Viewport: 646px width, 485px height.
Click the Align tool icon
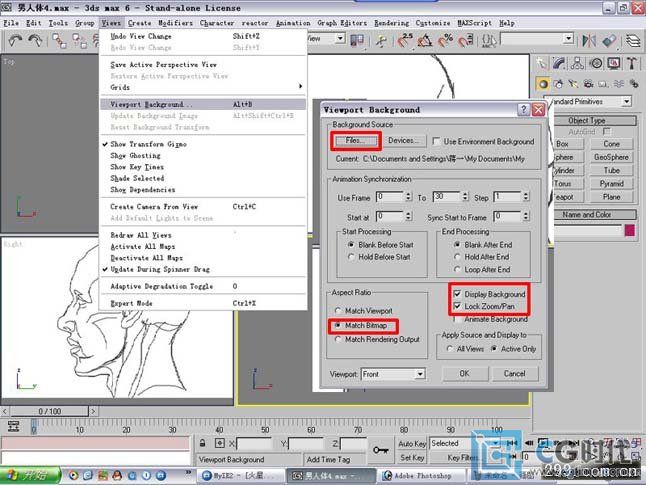click(x=609, y=40)
